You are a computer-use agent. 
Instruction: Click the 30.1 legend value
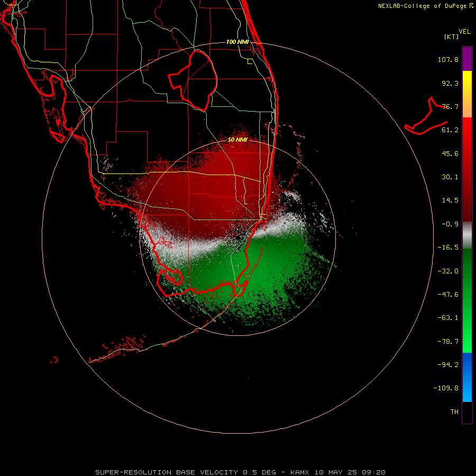450,177
